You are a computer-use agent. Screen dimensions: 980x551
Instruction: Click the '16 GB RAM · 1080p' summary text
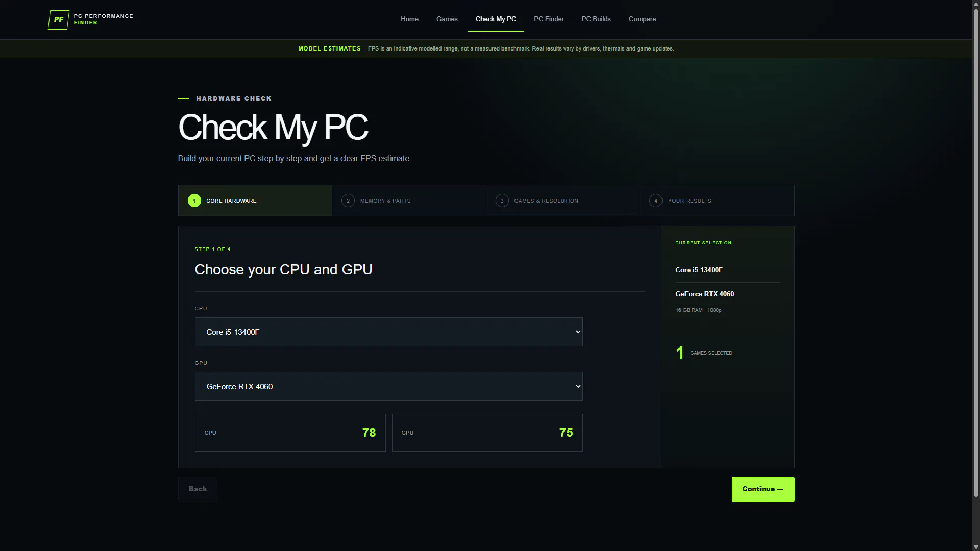698,310
